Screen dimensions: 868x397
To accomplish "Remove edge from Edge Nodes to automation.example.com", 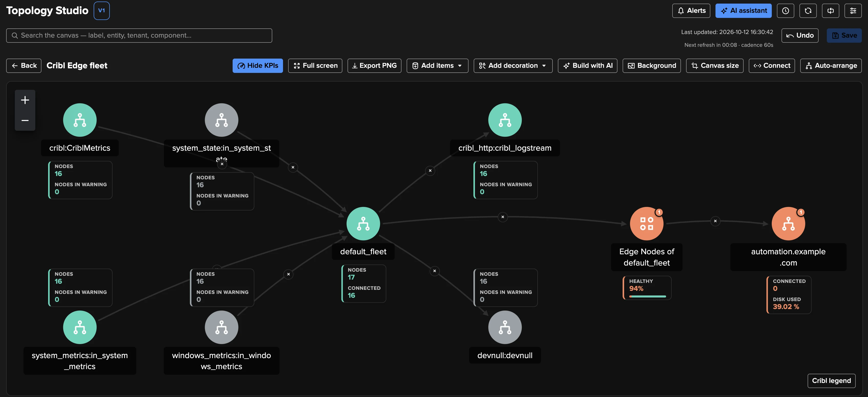I will pos(715,221).
